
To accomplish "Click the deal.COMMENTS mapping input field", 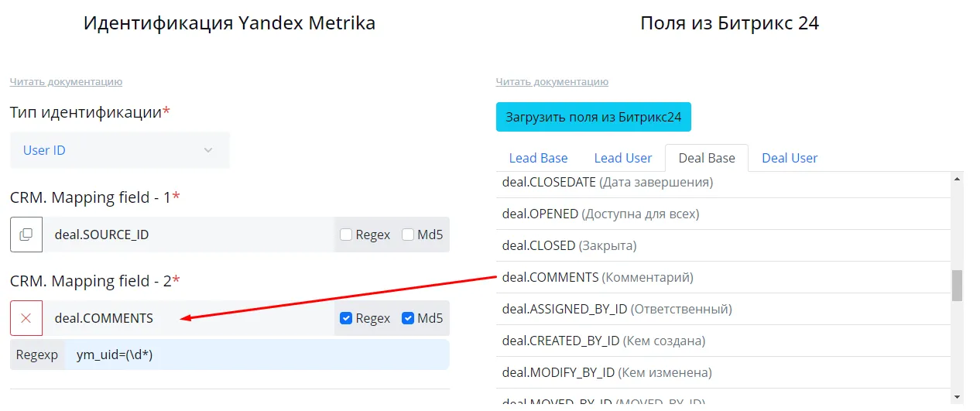I will (x=188, y=318).
